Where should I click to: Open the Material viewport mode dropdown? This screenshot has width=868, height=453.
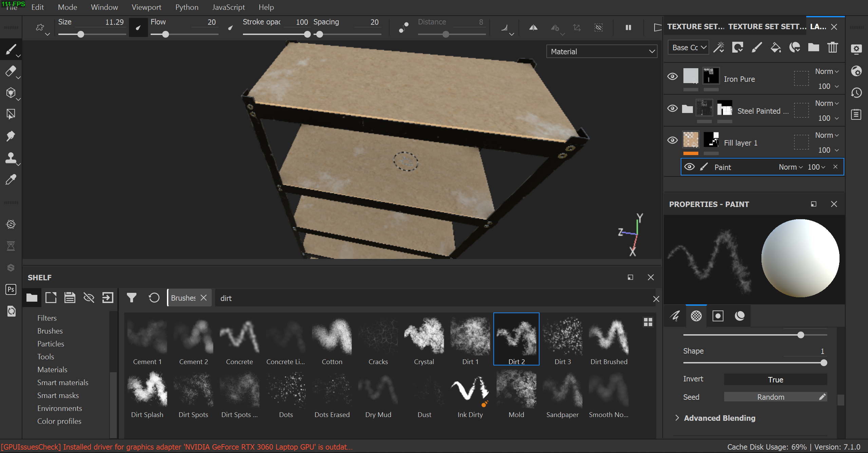601,52
